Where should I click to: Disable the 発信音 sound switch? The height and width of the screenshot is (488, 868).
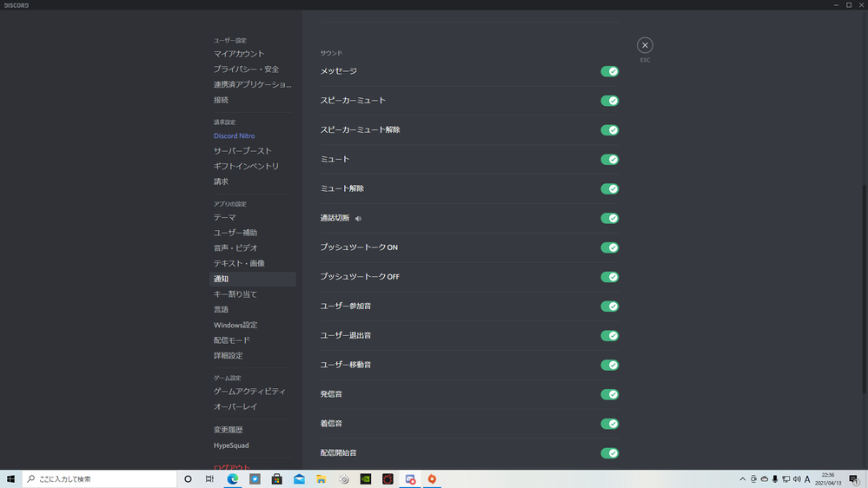609,394
